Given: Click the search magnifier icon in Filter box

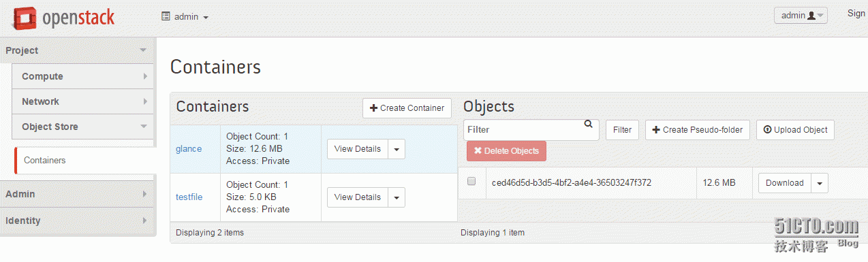Looking at the screenshot, I should pyautogui.click(x=589, y=125).
